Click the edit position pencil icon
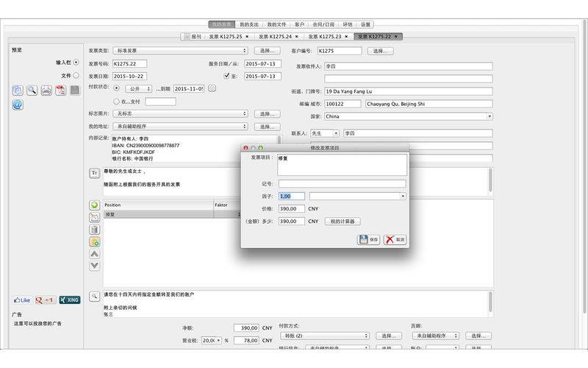This screenshot has width=588, height=368. click(x=95, y=217)
